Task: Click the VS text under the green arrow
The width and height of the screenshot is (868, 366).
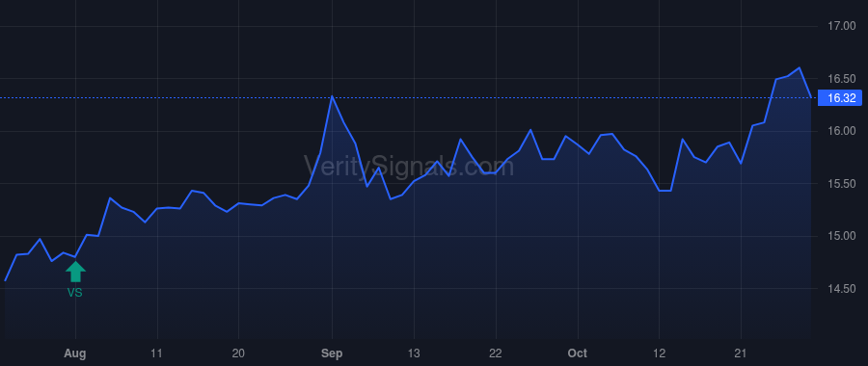Action: tap(74, 293)
